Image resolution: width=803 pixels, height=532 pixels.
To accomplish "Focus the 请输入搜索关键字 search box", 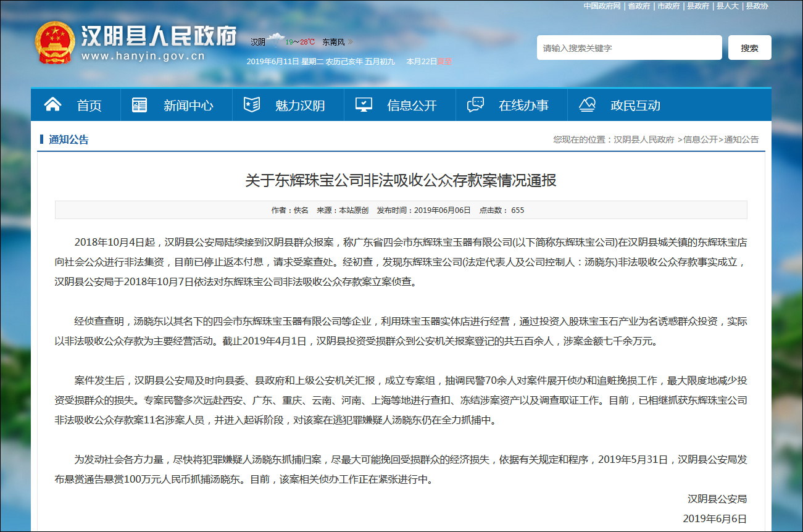I will (x=630, y=48).
